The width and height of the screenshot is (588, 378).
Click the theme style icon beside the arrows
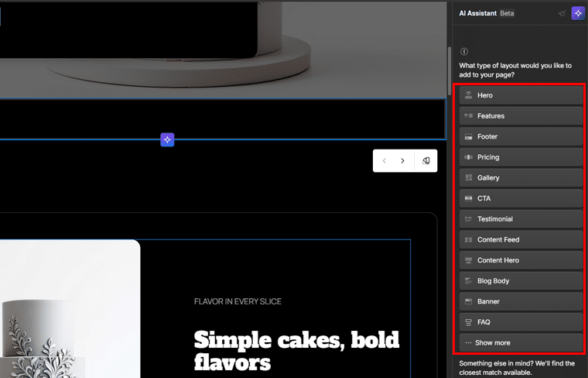(426, 160)
